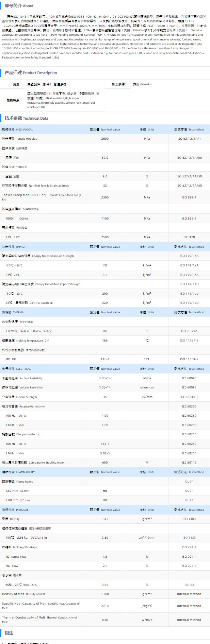This screenshot has height=644, width=210.
Task: Click the 备注 section heading
Action: tap(9, 633)
